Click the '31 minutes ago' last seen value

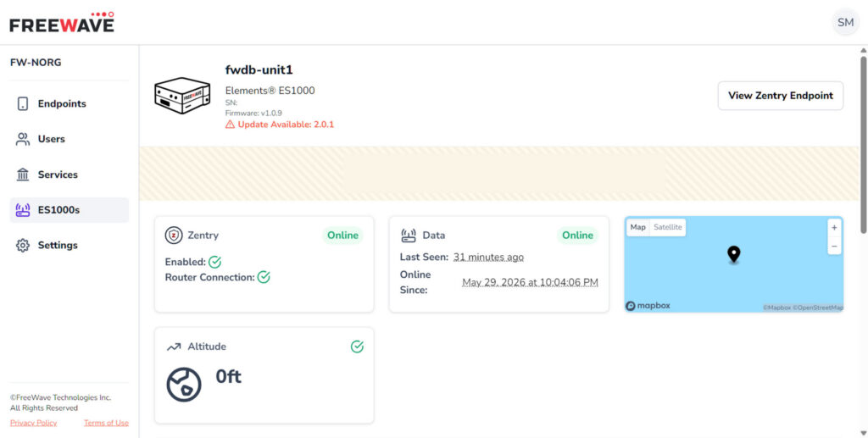(488, 258)
